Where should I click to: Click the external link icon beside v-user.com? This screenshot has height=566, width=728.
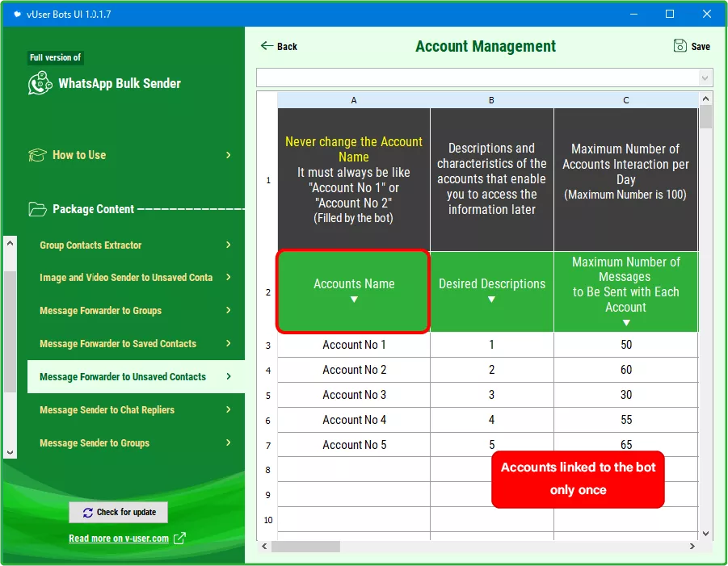click(x=179, y=539)
